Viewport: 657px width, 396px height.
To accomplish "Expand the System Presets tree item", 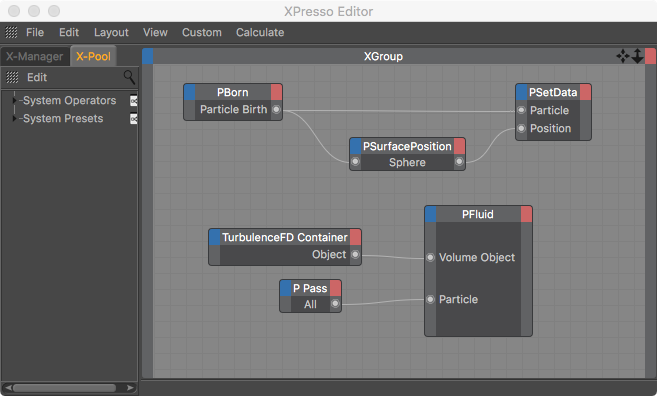I will (x=14, y=119).
